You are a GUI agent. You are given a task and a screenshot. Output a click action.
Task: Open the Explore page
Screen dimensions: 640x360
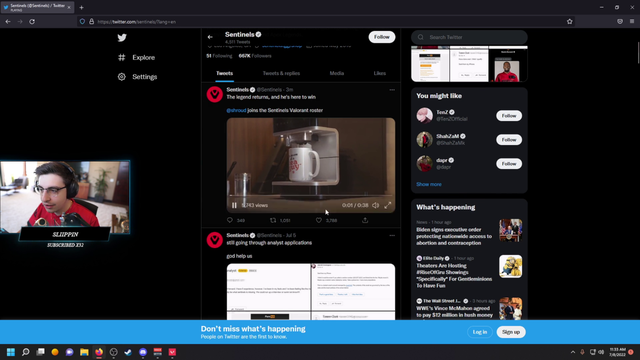[136, 58]
